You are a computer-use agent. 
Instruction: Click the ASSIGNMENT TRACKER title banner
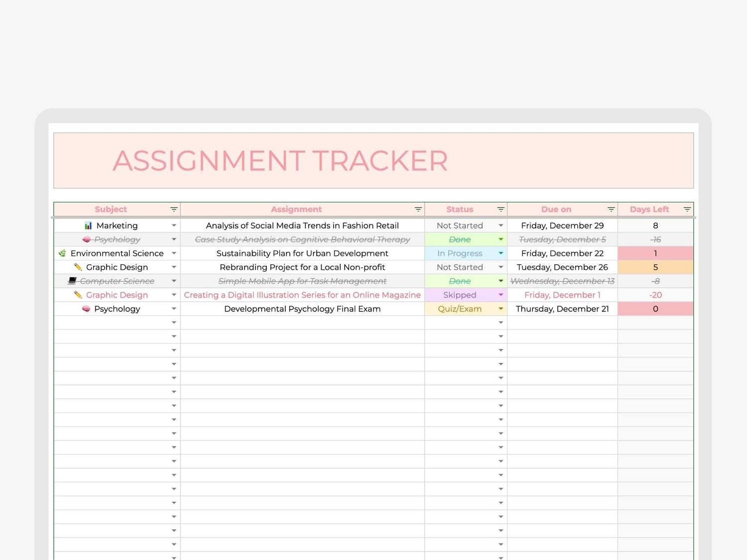[x=373, y=161]
